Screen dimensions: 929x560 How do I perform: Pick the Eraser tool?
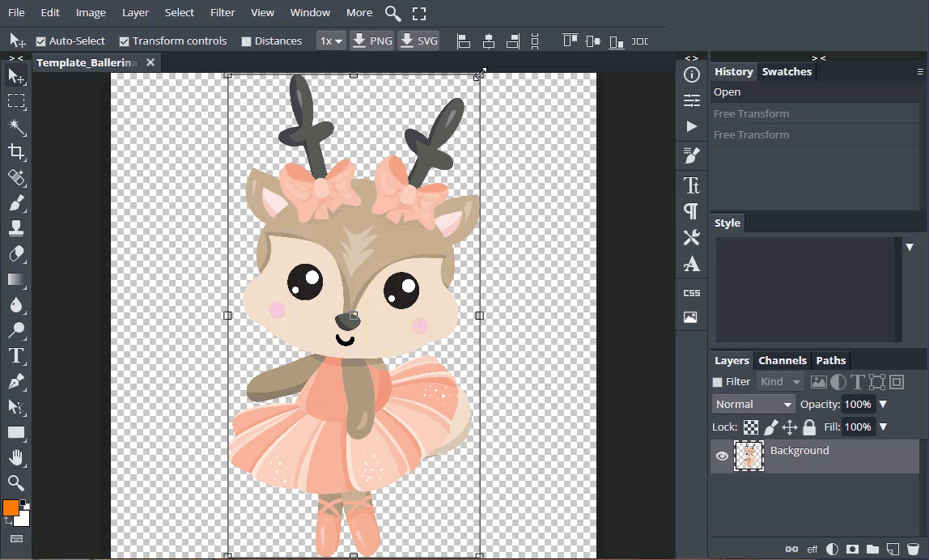point(16,254)
